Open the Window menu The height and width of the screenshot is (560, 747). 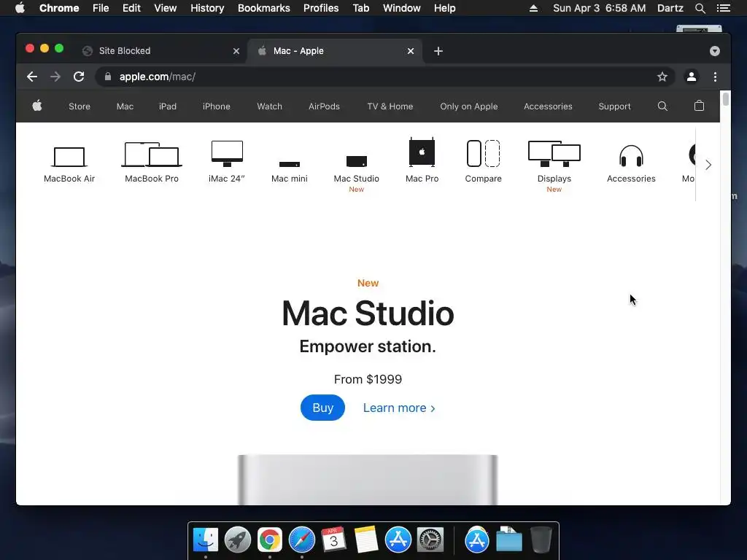pos(402,8)
